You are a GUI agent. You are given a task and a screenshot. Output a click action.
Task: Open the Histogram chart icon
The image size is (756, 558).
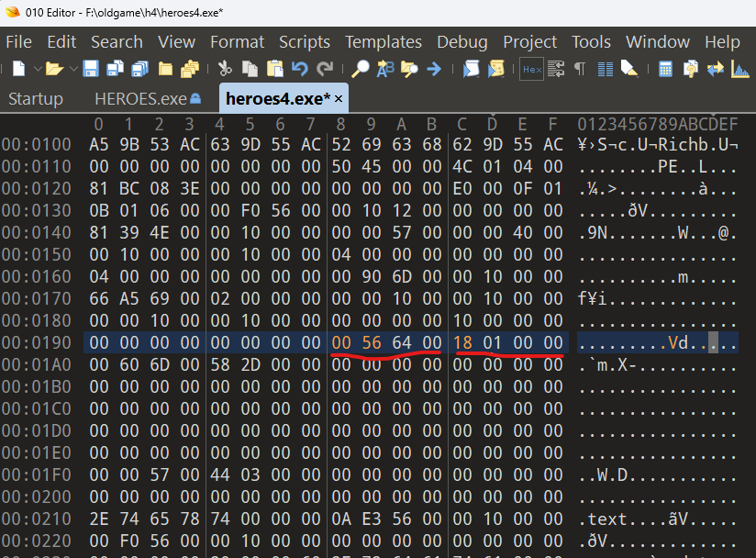(x=740, y=69)
